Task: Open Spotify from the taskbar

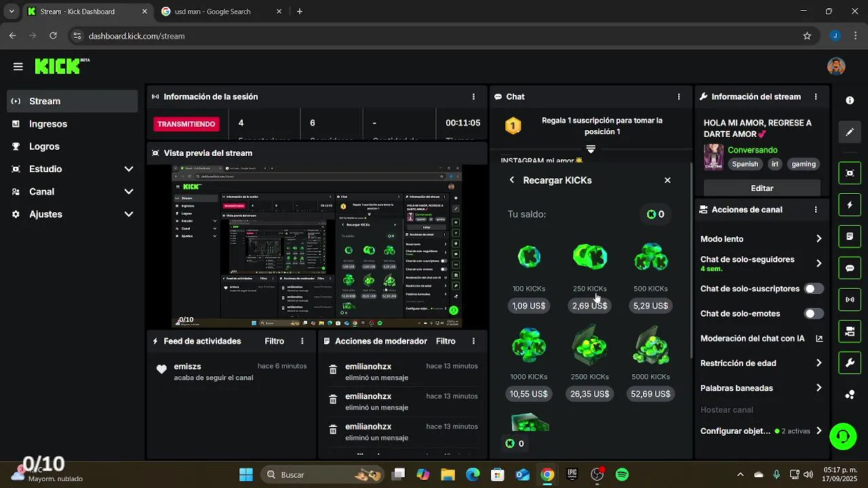Action: pos(622,475)
